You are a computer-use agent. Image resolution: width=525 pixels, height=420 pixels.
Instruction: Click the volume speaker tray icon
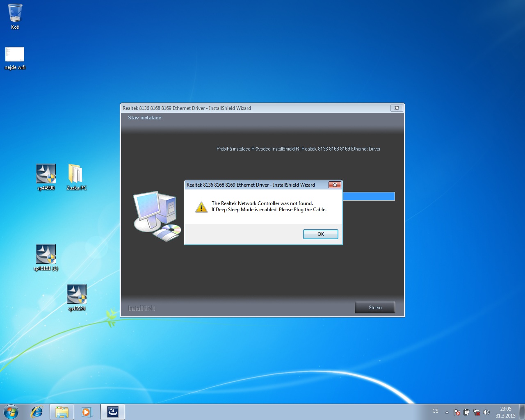(x=486, y=412)
